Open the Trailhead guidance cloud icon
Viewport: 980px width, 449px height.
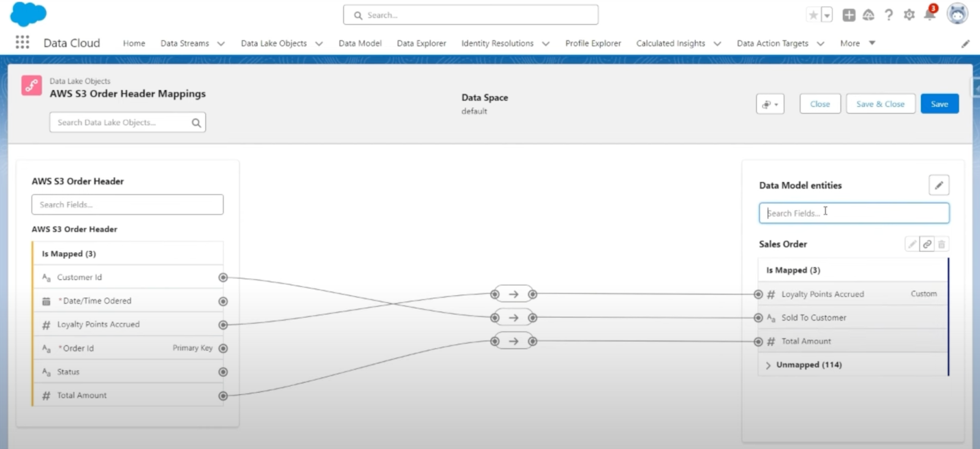click(869, 15)
